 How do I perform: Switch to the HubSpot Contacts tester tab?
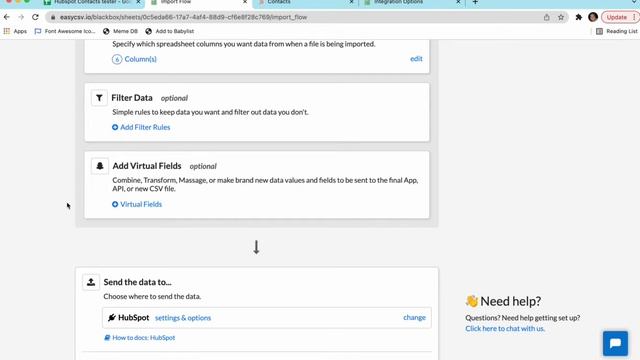click(x=93, y=2)
